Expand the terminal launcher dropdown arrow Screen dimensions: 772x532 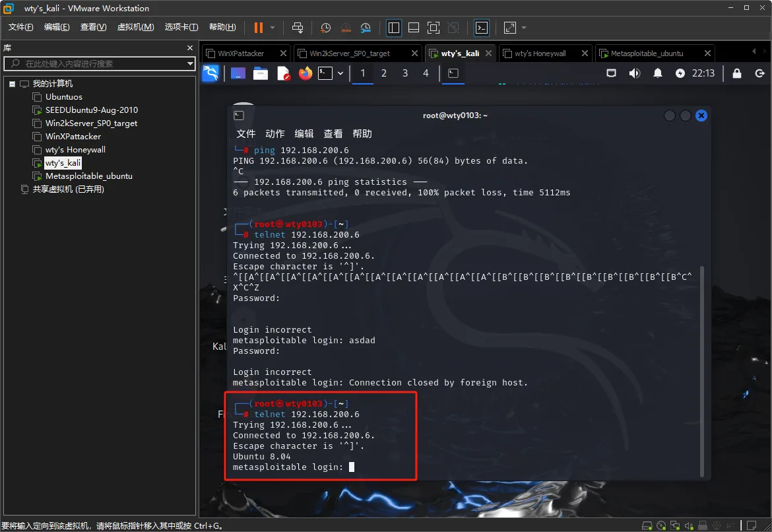tap(340, 73)
